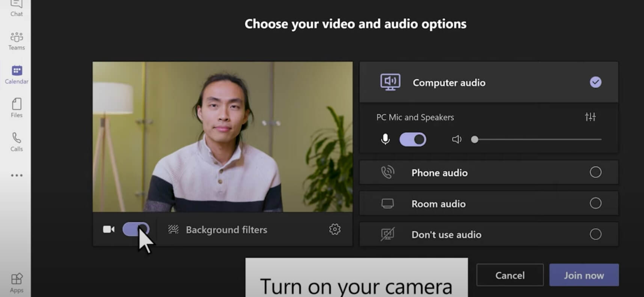This screenshot has width=644, height=297.
Task: Click the camera video preview
Action: pos(223,137)
